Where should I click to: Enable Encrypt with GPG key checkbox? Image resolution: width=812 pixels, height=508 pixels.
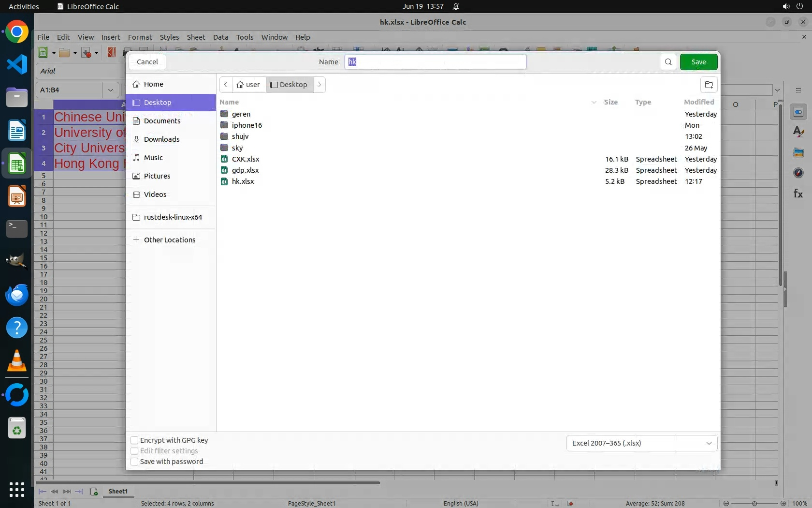pos(135,440)
